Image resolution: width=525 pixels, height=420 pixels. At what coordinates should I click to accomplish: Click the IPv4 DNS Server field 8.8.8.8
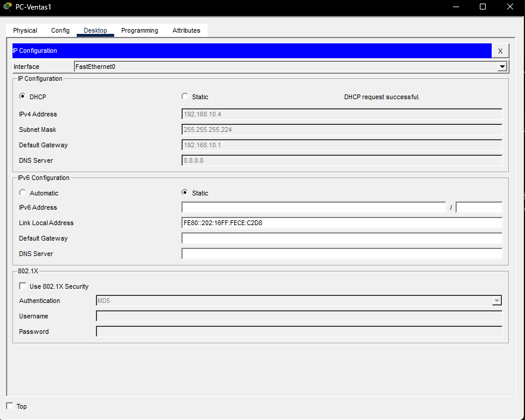342,160
